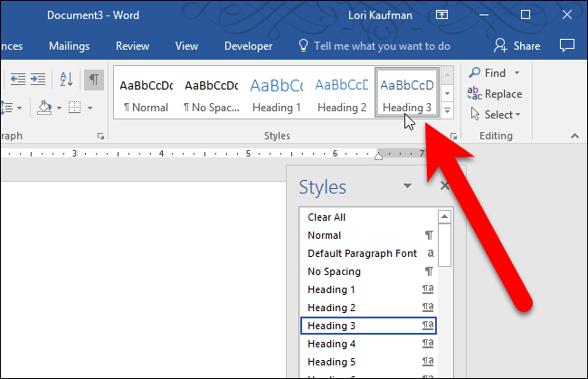This screenshot has height=379, width=588.
Task: Click the Share button
Action: [x=517, y=46]
